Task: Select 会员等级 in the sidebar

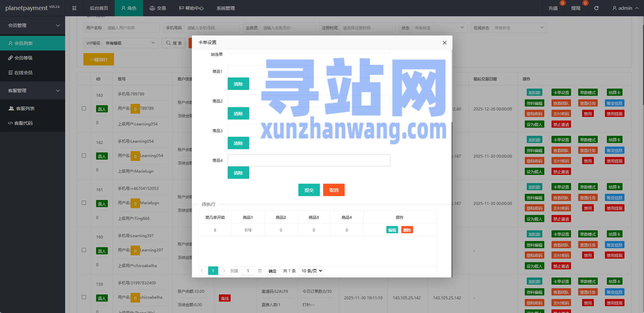Action: (23, 58)
